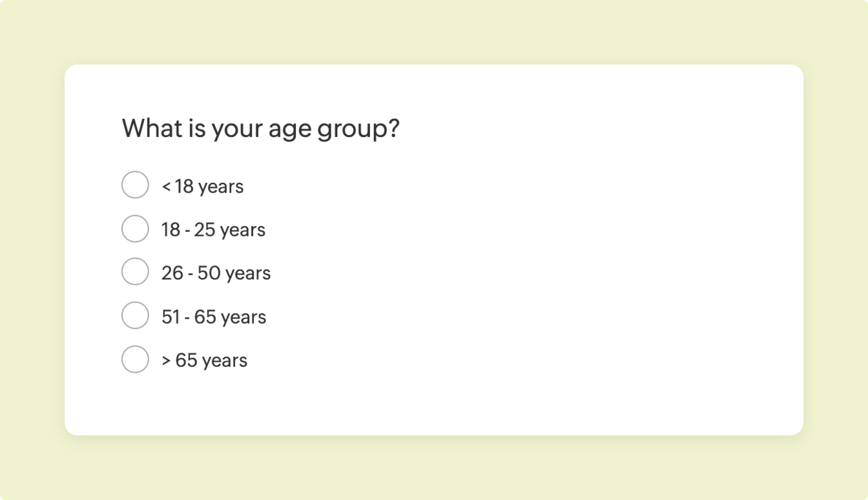868x500 pixels.
Task: Check the '> 65 years' radio button
Action: 135,359
